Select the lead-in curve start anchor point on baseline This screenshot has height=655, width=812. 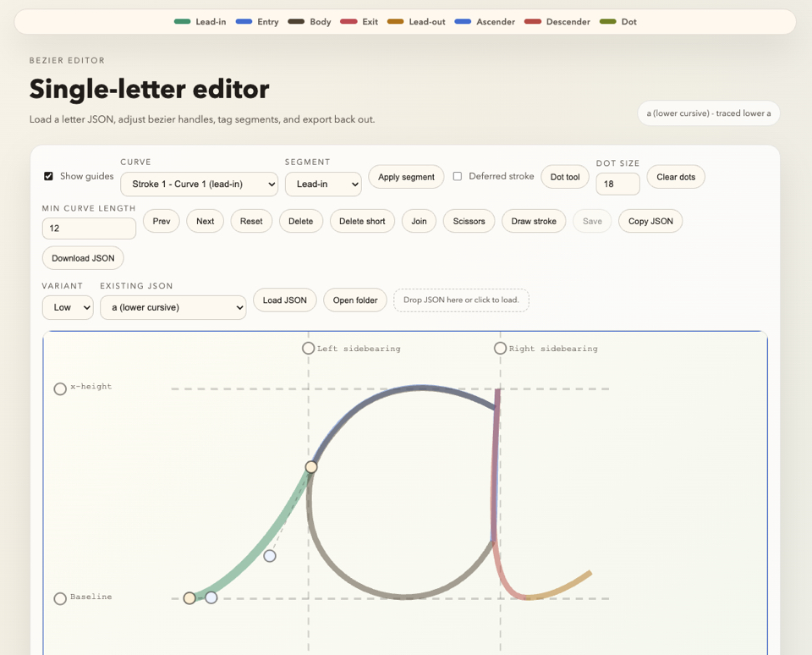pos(189,598)
